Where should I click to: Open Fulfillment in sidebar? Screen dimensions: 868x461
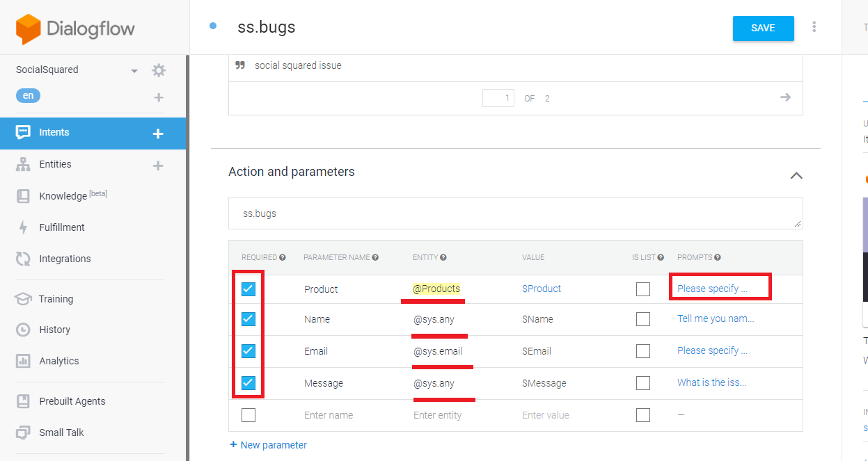pyautogui.click(x=62, y=227)
